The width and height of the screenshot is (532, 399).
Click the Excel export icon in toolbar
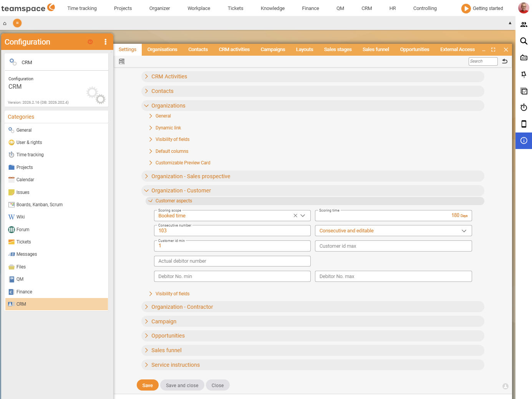coord(122,61)
